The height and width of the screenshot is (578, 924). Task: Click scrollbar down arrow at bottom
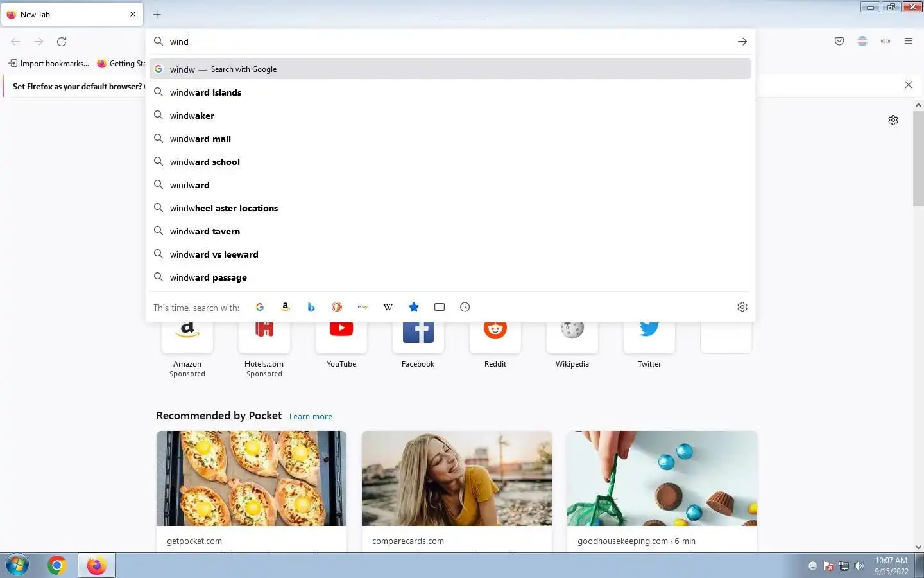918,547
